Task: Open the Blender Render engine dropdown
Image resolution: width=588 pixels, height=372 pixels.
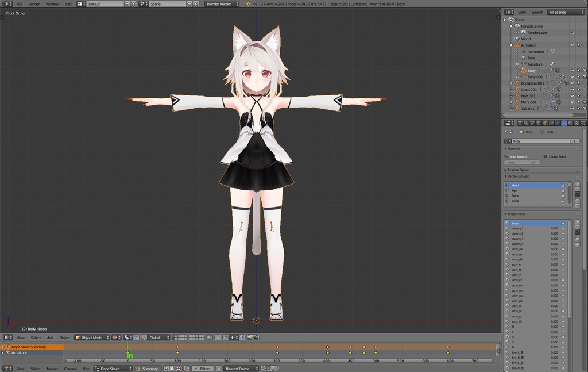Action: tap(222, 4)
